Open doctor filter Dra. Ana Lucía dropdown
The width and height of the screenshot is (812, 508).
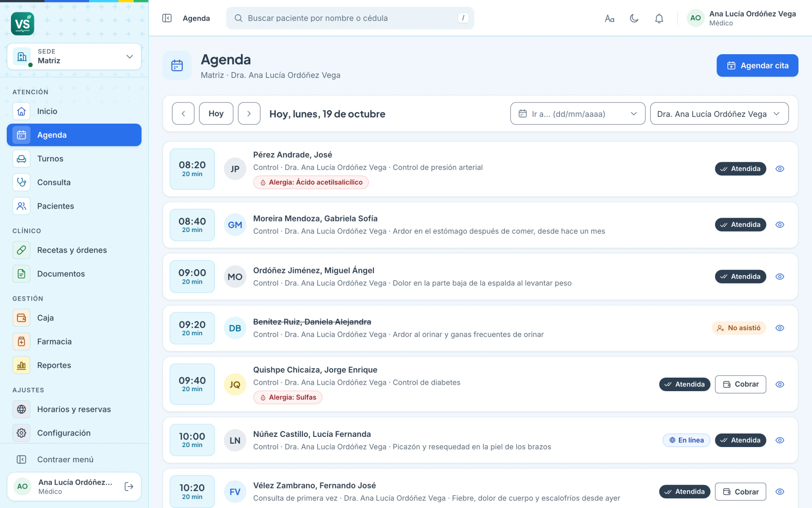click(x=719, y=113)
